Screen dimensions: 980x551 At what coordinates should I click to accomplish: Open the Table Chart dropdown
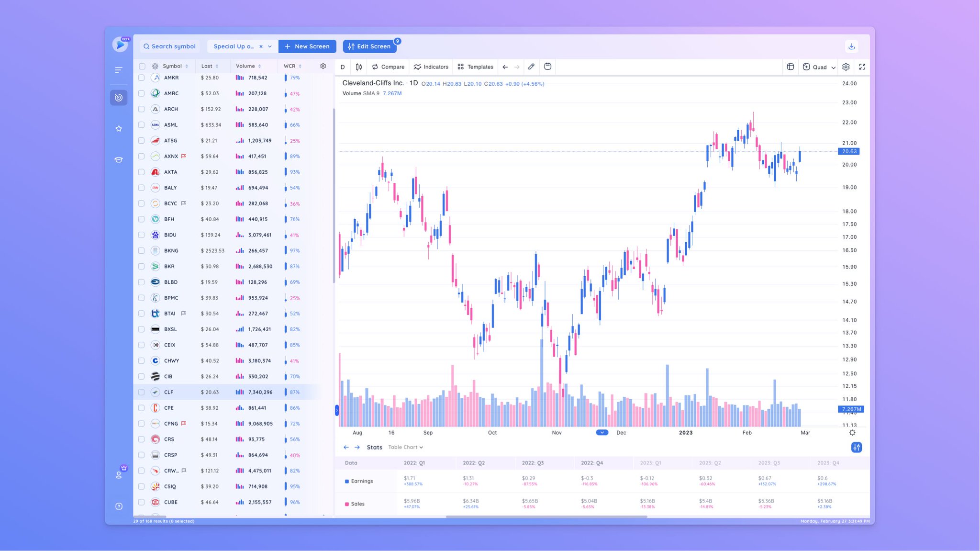coord(405,447)
